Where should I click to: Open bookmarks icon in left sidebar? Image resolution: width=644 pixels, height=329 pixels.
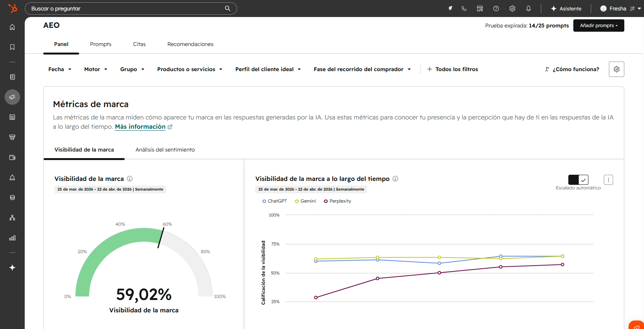tap(12, 47)
